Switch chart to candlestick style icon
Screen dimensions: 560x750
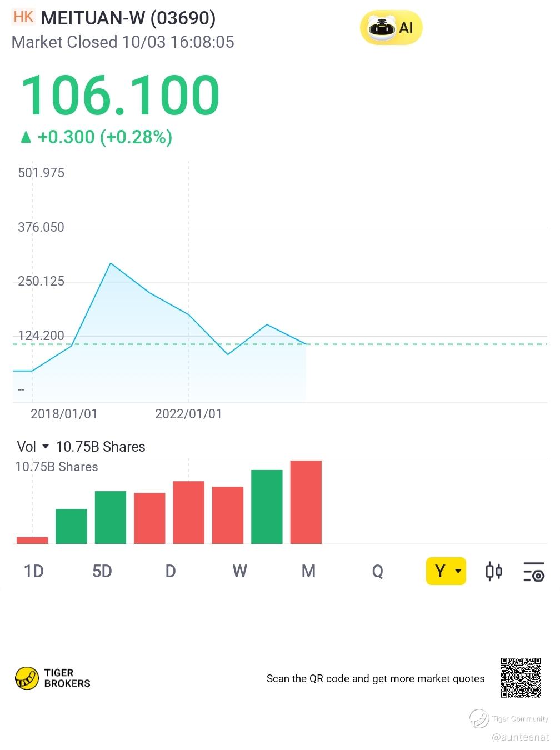493,571
